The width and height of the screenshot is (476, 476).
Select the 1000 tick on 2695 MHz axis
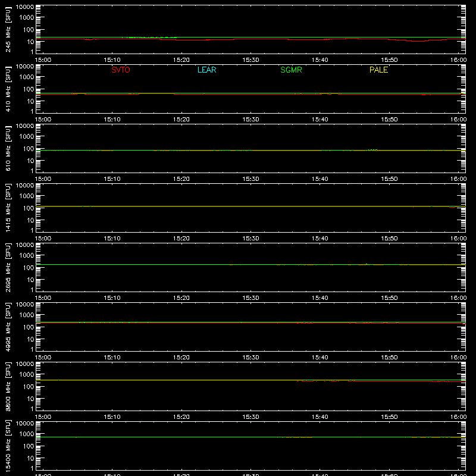click(27, 256)
